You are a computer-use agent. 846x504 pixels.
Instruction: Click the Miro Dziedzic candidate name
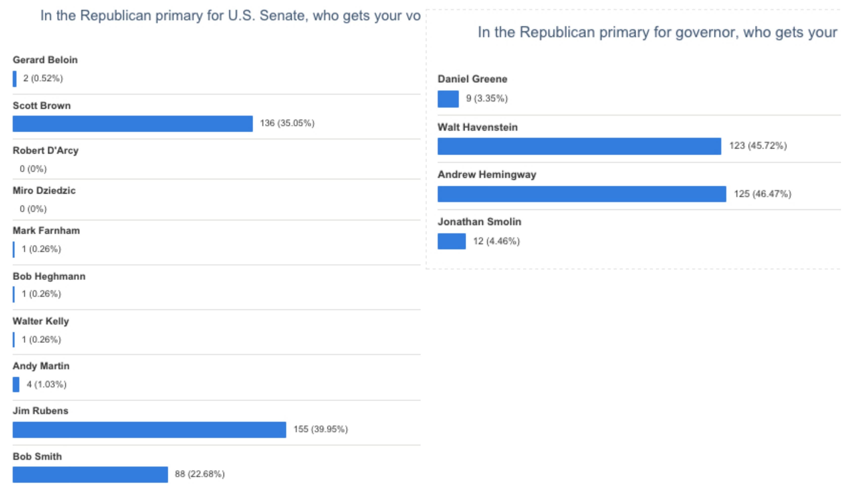pyautogui.click(x=44, y=191)
